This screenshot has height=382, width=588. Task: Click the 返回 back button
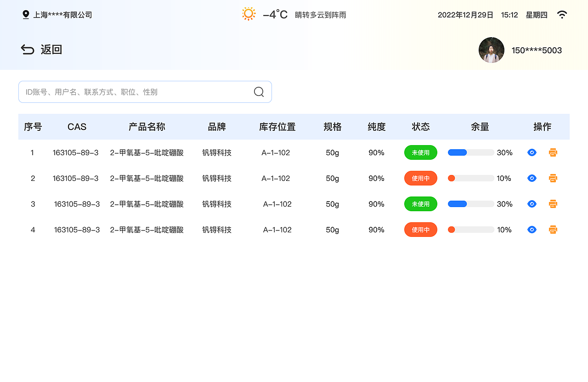[x=41, y=49]
